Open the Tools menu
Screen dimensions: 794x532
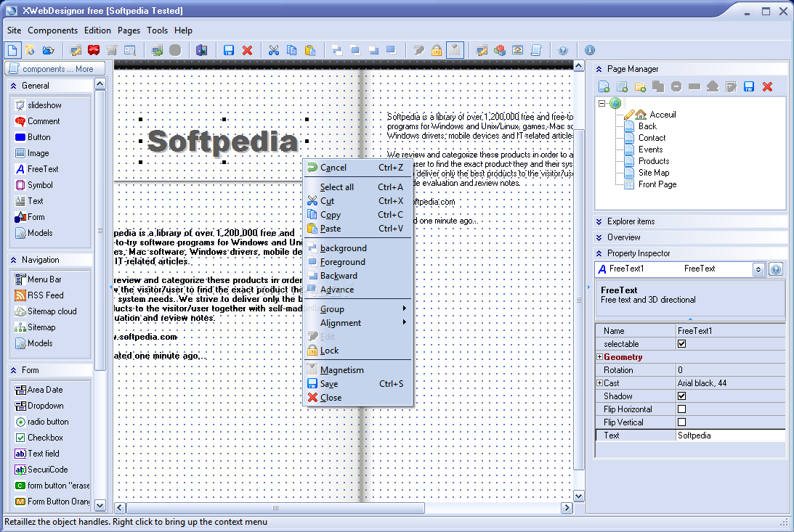click(157, 30)
